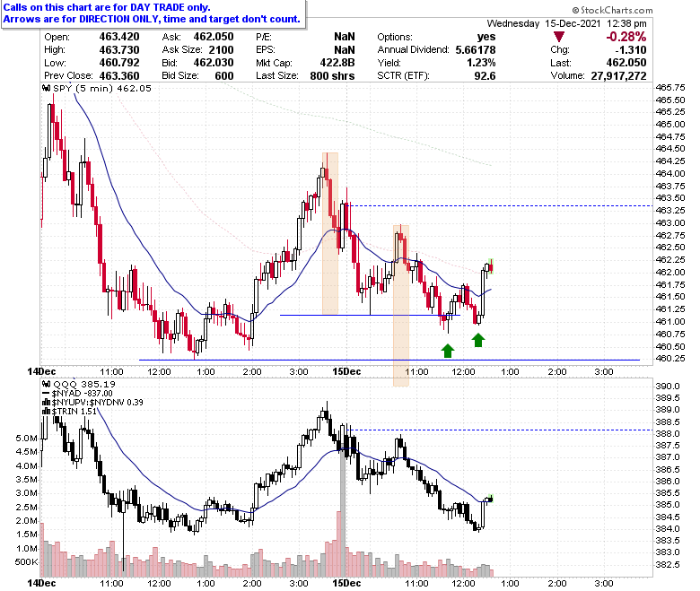700x591 pixels.
Task: Select the $TRIN 1.51 legend entry
Action: coord(74,412)
